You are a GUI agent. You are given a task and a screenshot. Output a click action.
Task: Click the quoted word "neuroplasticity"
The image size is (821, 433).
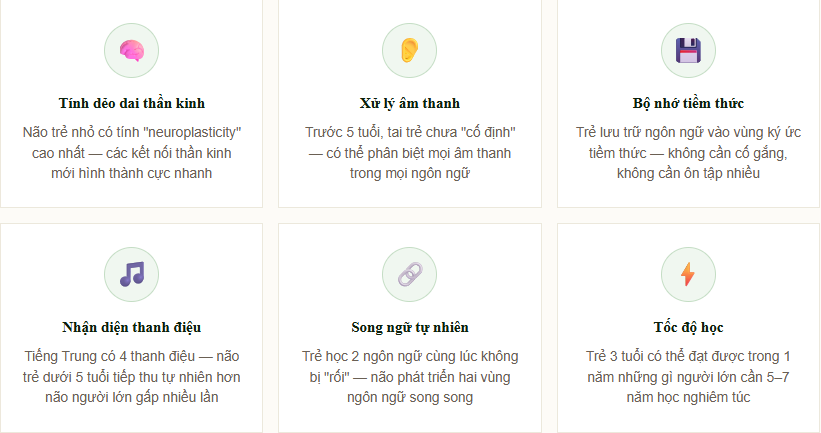[188, 132]
